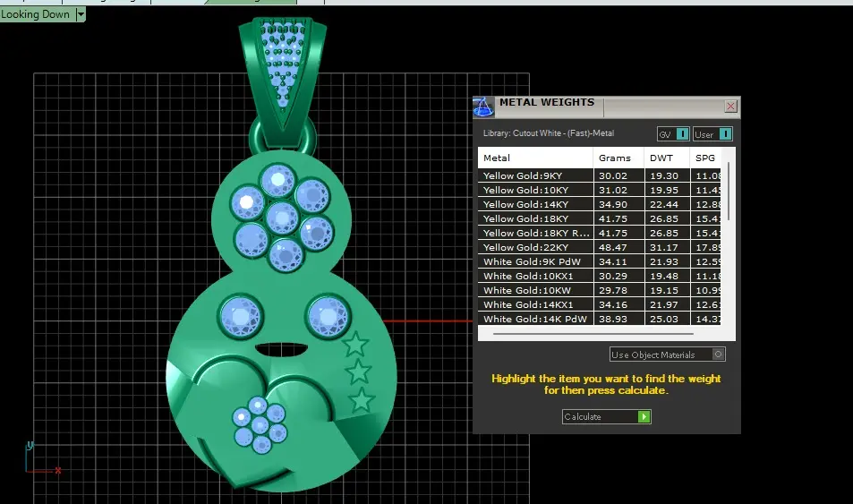
Task: Select the top star engraving on pendant
Action: click(355, 344)
